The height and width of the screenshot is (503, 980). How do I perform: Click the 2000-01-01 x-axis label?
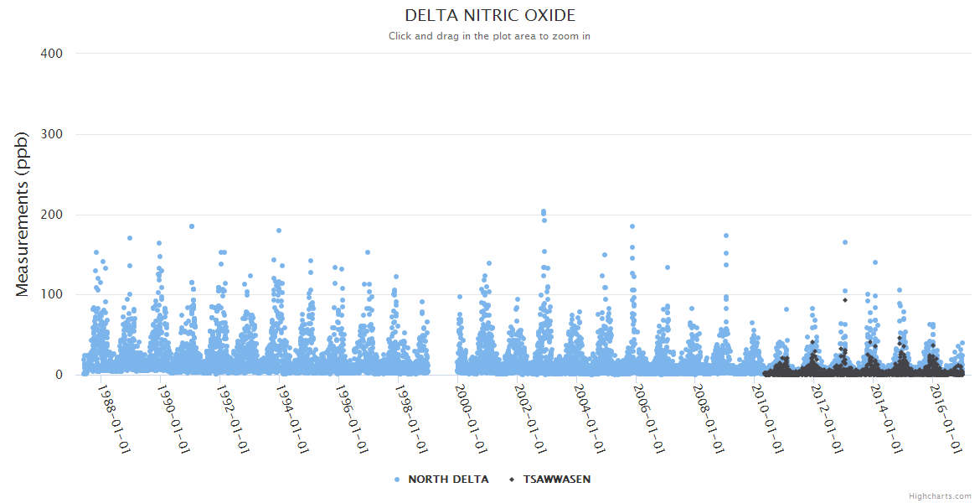(470, 418)
